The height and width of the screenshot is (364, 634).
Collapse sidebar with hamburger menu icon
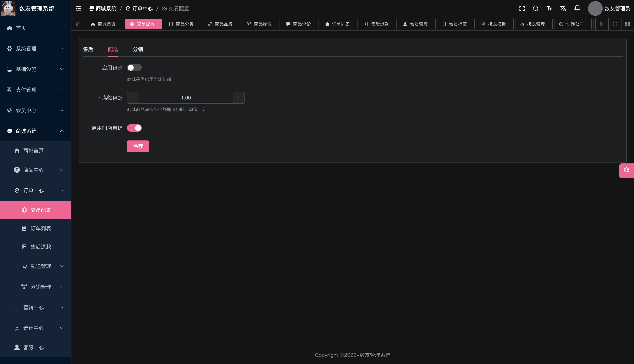tap(78, 8)
